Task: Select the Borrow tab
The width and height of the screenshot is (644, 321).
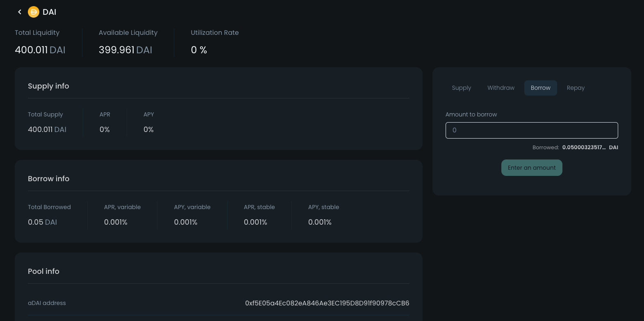Action: [540, 88]
